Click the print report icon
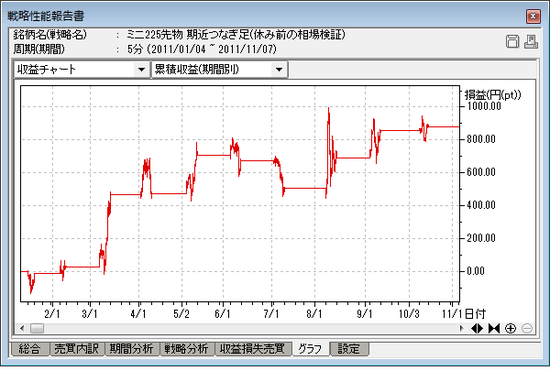This screenshot has height=371, width=550. [531, 41]
